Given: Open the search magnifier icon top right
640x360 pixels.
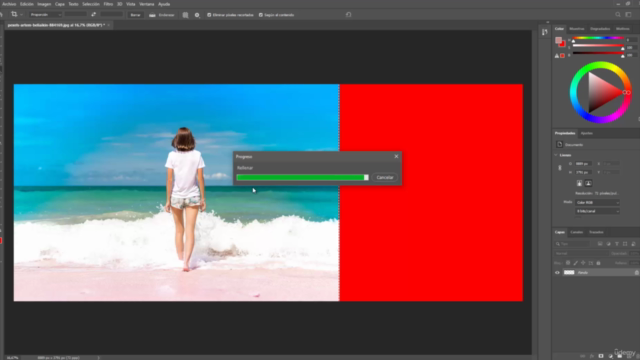Looking at the screenshot, I should [618, 15].
